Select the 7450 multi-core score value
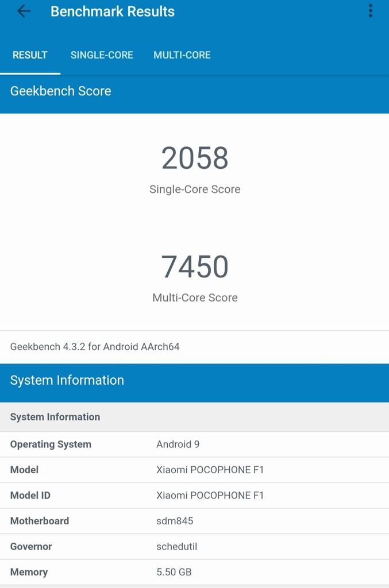Screen dimensions: 389x588 (x=195, y=266)
